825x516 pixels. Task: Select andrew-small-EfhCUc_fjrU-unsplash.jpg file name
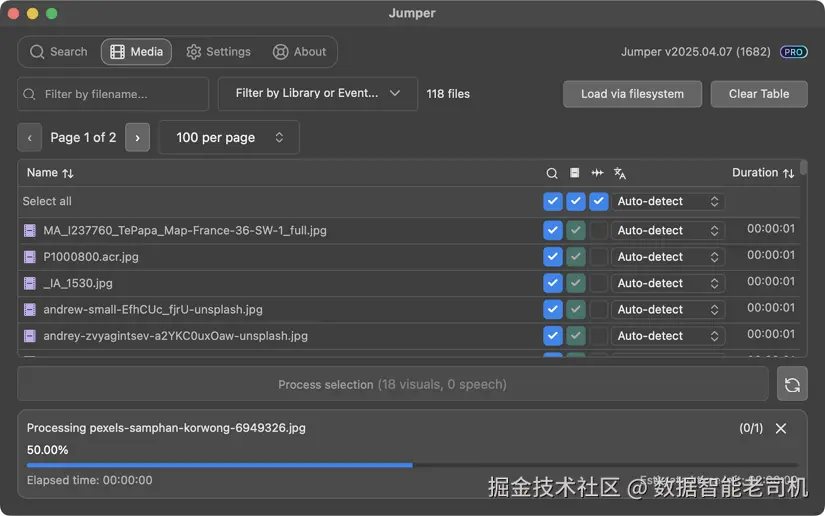(153, 309)
